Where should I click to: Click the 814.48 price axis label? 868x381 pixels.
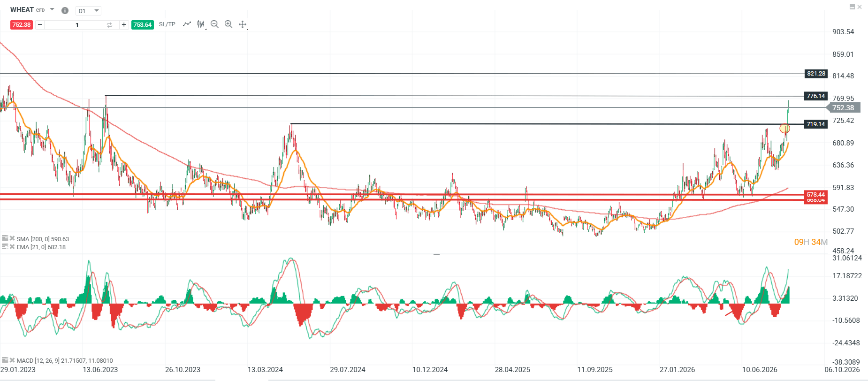(843, 76)
